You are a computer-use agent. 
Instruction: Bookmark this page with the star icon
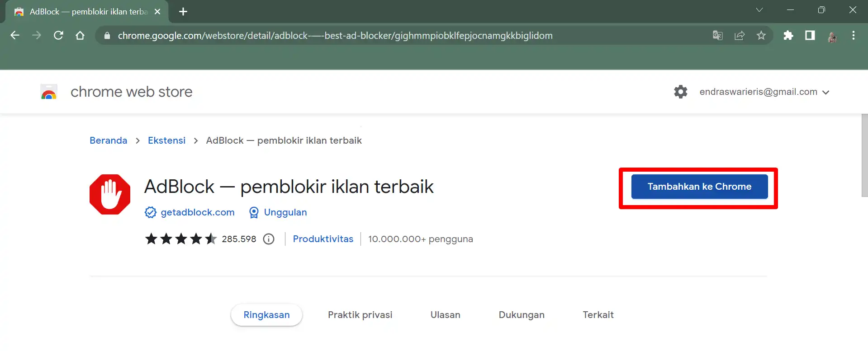[761, 35]
